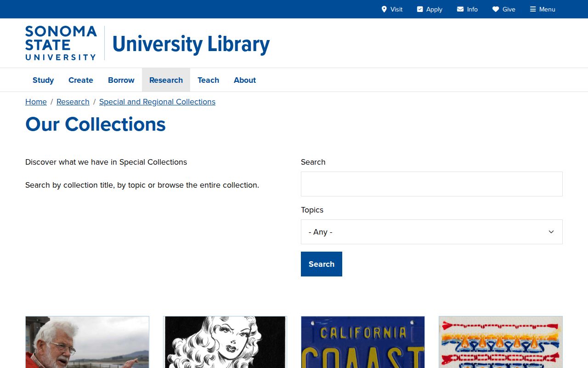Select the Research menu item
Image resolution: width=588 pixels, height=368 pixels.
click(166, 80)
